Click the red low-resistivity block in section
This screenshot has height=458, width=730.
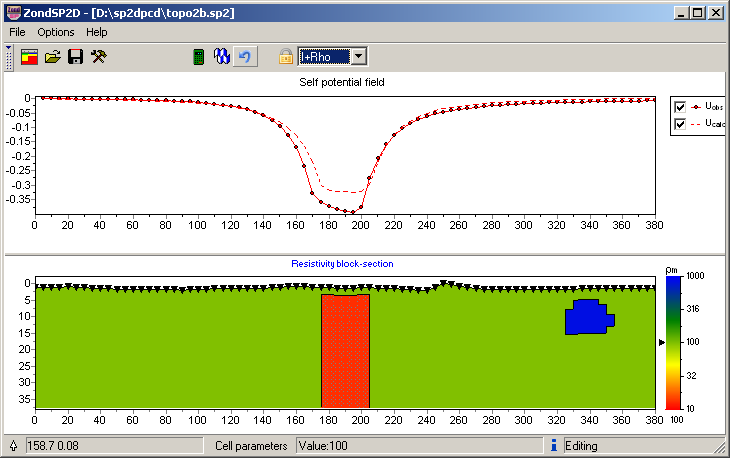point(345,350)
